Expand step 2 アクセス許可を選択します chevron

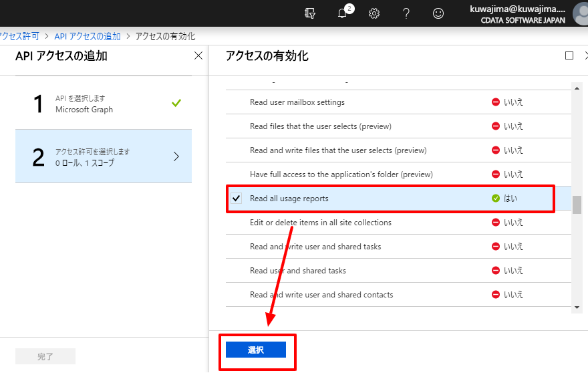pyautogui.click(x=176, y=156)
